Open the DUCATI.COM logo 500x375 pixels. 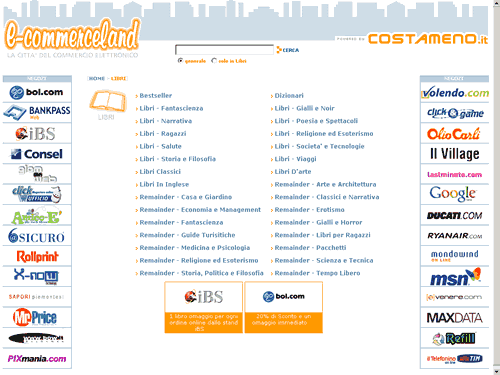pyautogui.click(x=455, y=216)
